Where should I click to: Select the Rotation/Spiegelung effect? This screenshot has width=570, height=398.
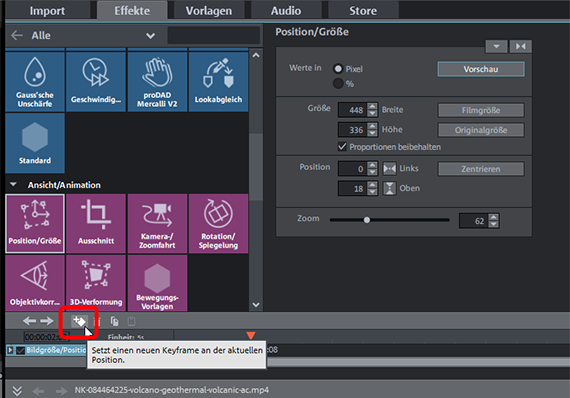point(218,224)
